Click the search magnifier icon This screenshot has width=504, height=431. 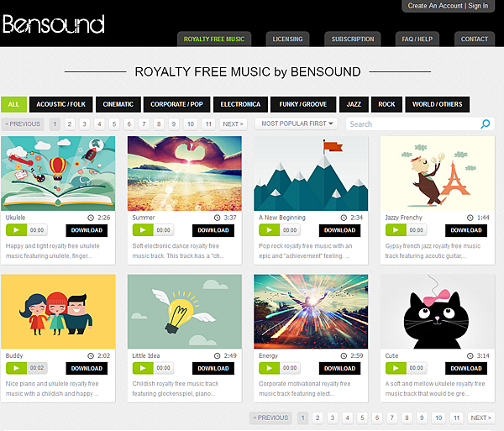click(x=485, y=124)
